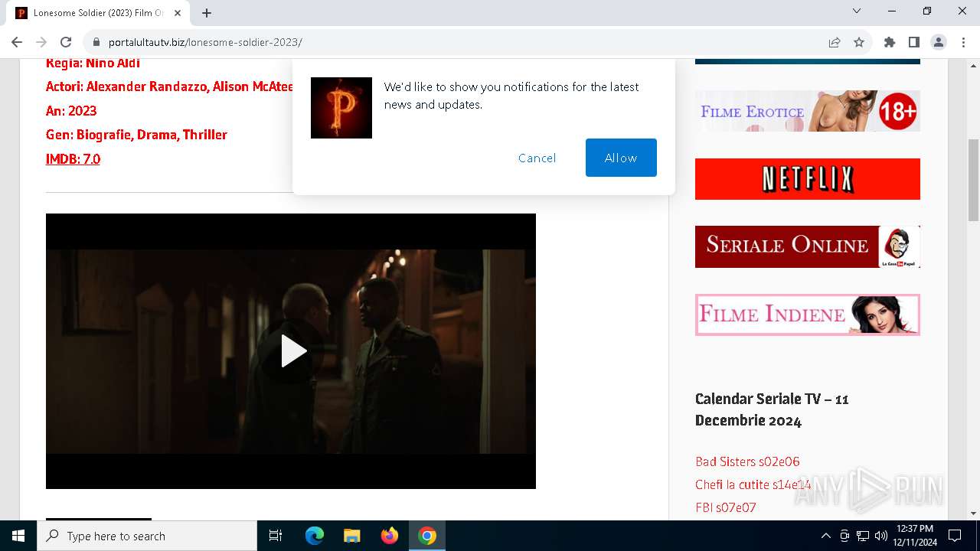Open the Chrome three-dot menu
Viewport: 980px width, 551px height.
coord(962,42)
